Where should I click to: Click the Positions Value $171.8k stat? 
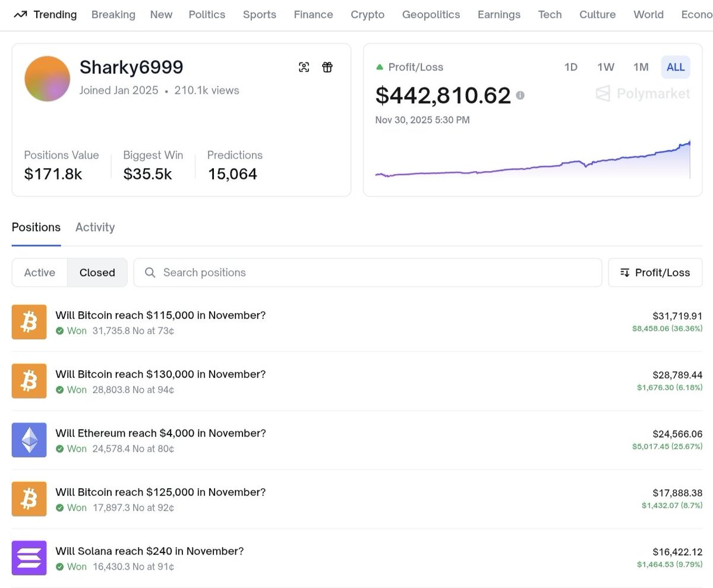pos(61,165)
